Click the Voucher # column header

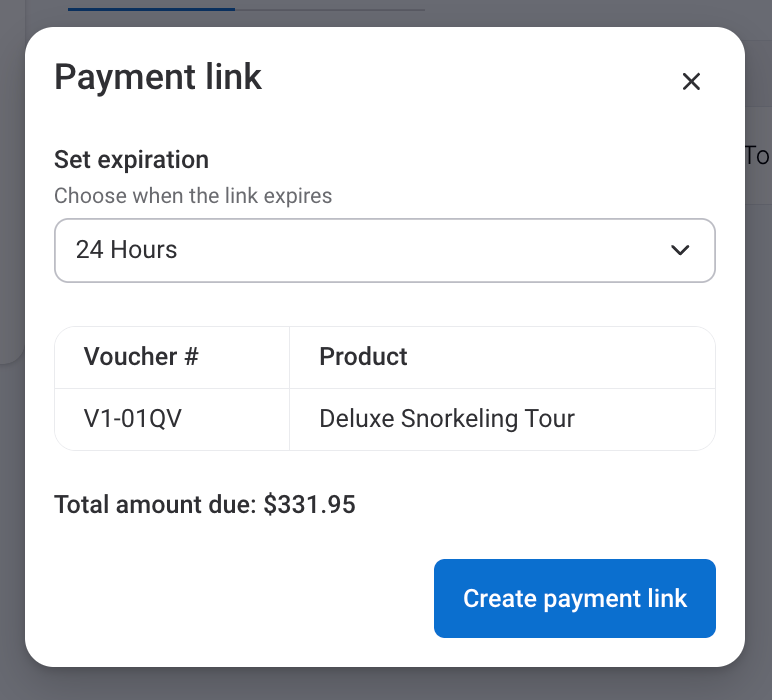(141, 357)
